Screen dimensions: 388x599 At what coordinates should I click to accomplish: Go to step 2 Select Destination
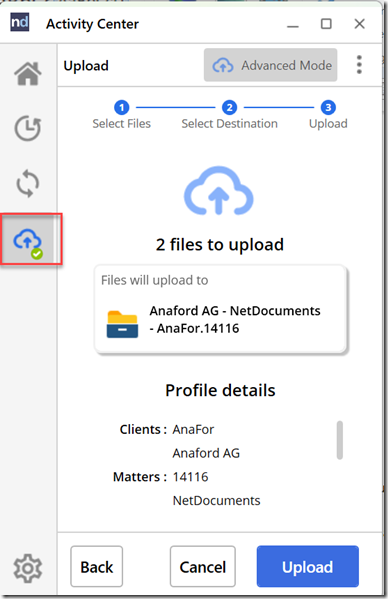(230, 115)
